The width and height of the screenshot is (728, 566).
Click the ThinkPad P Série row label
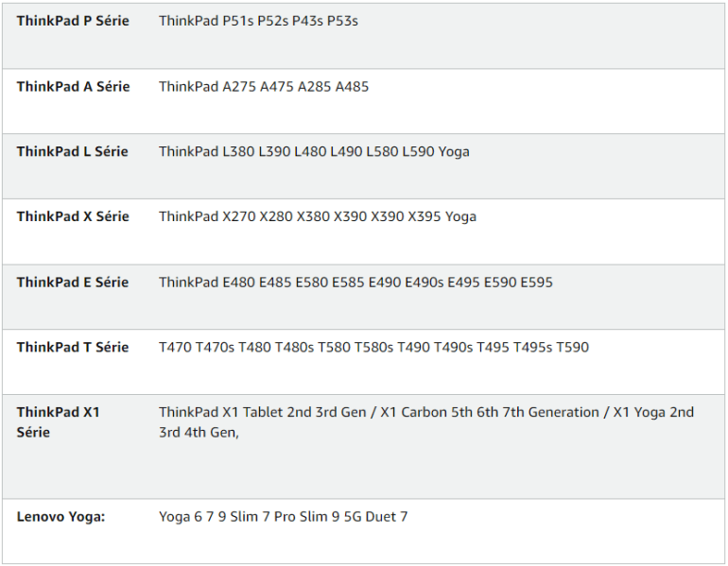pyautogui.click(x=73, y=21)
